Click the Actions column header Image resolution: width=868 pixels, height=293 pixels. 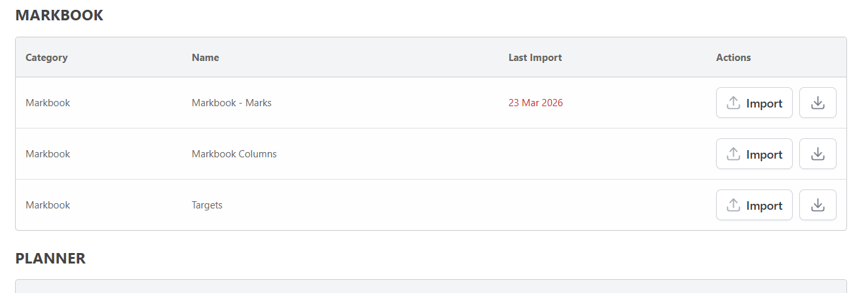pyautogui.click(x=733, y=58)
